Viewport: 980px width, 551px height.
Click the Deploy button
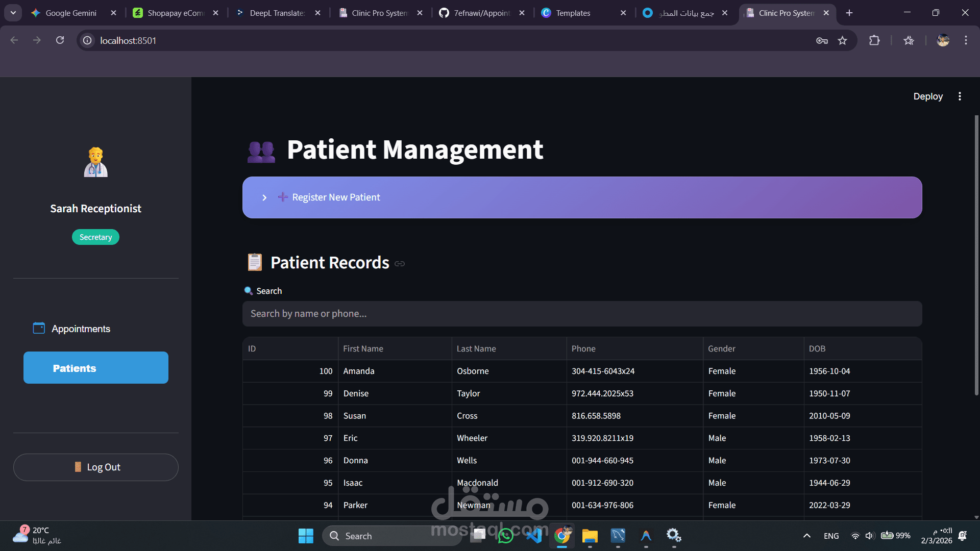[x=927, y=96]
